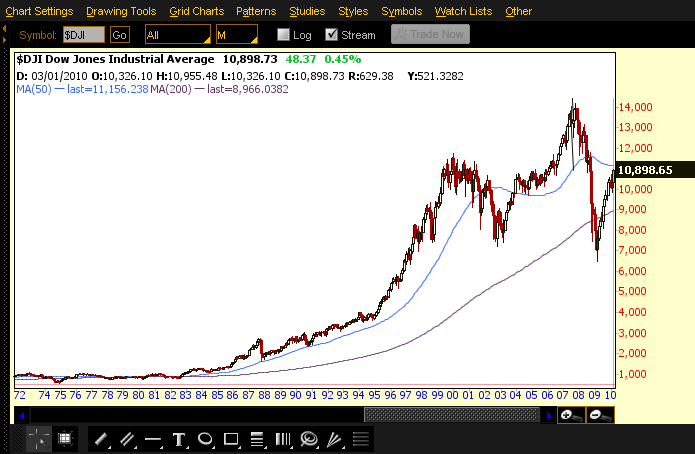Click the 10,898.65 current price tag

(655, 170)
